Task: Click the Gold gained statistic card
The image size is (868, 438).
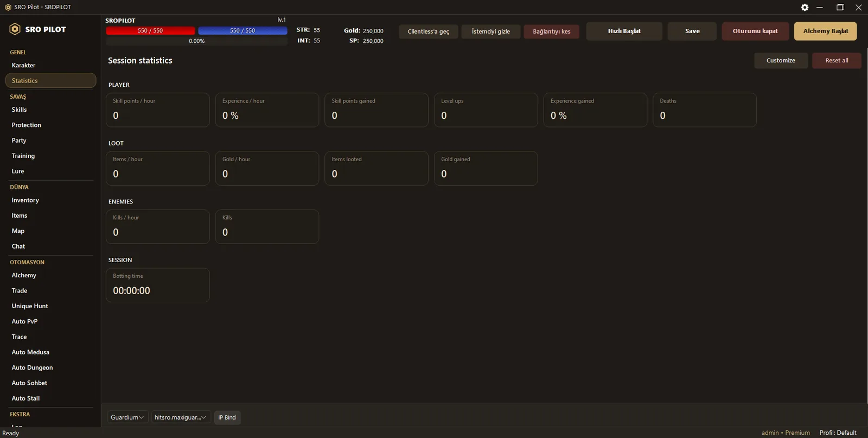Action: point(486,168)
